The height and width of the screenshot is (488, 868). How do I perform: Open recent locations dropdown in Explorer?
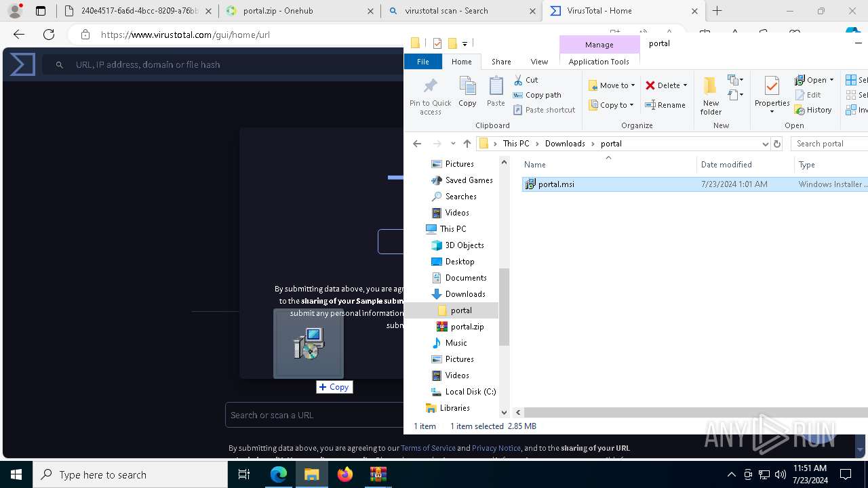pyautogui.click(x=453, y=144)
